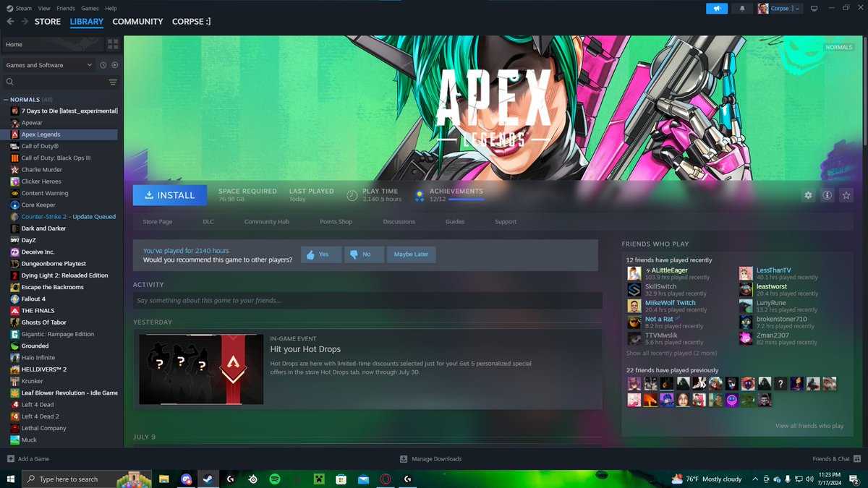868x488 pixels.
Task: Open the Help menu
Action: pos(111,8)
